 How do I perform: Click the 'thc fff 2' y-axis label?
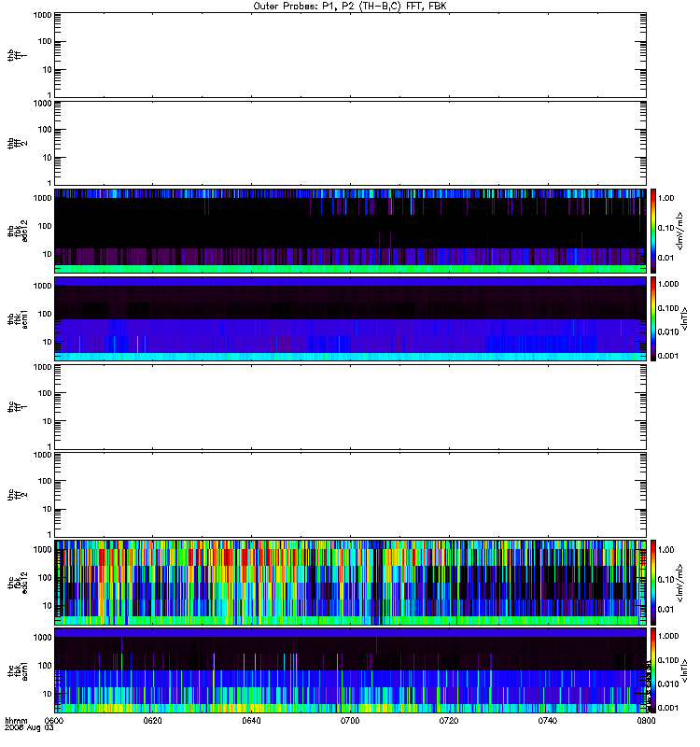[x=18, y=495]
